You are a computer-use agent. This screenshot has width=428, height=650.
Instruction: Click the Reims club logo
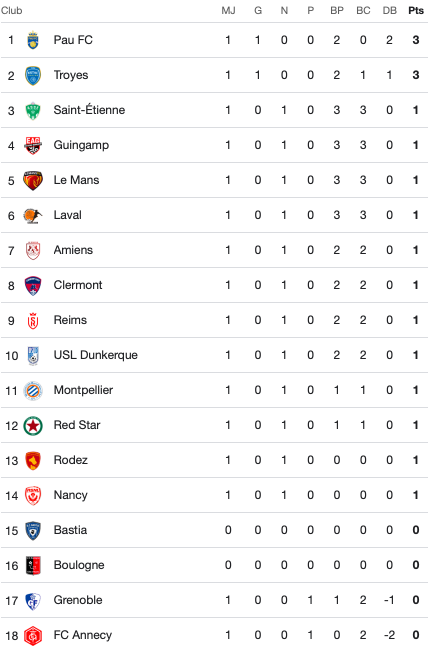click(33, 320)
